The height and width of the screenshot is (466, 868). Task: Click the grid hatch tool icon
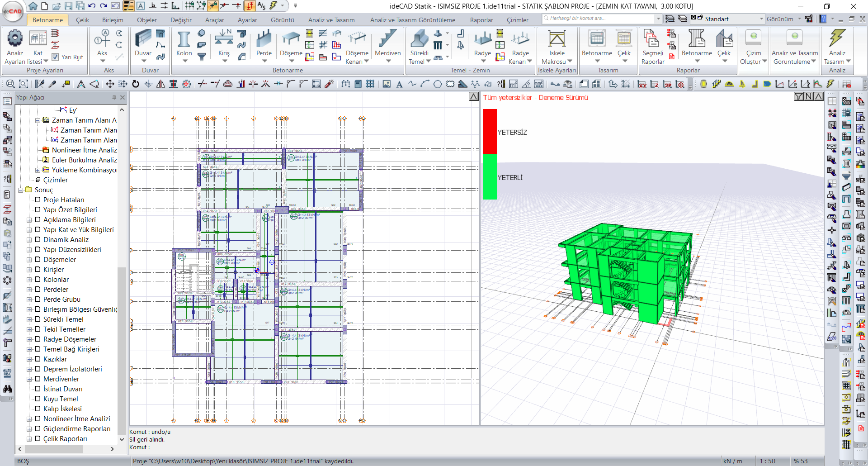pos(370,84)
